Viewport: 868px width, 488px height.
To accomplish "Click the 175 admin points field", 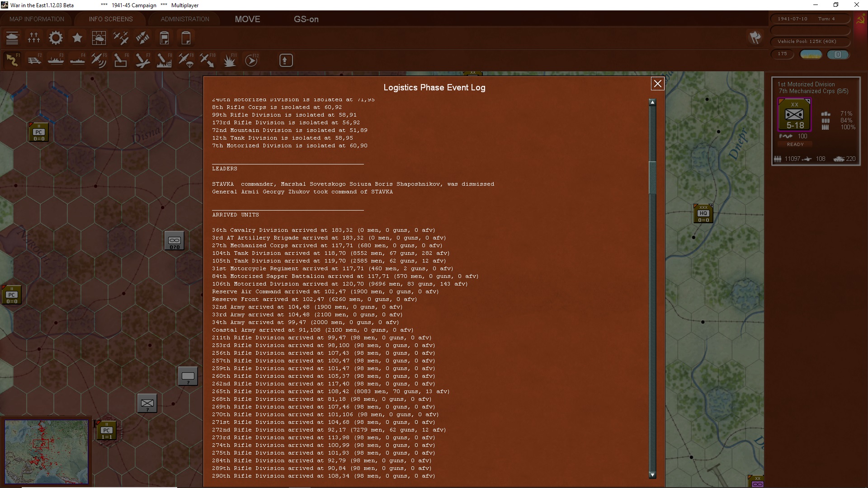I will [783, 54].
